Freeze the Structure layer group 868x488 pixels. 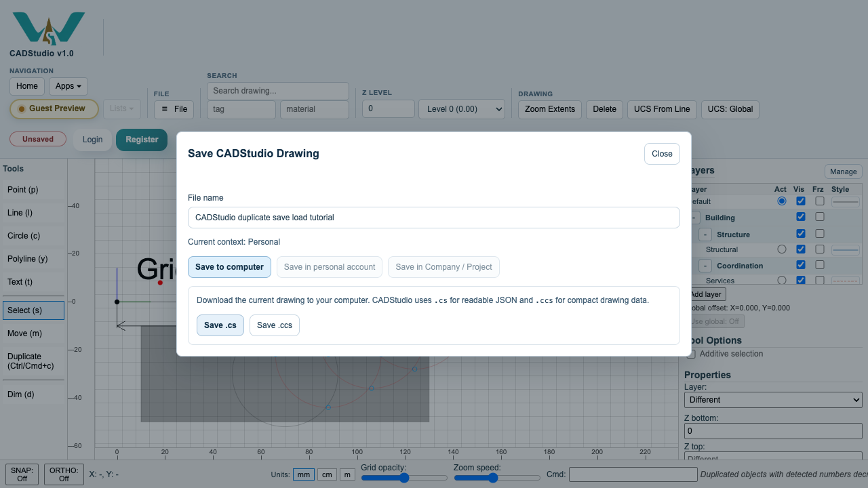(x=820, y=234)
